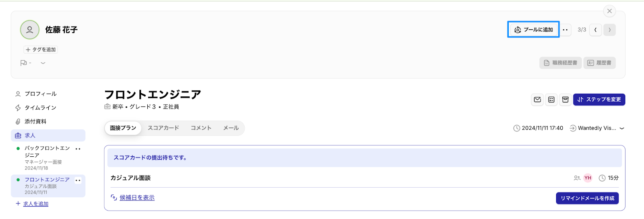The height and width of the screenshot is (219, 644).
Task: Open options for バックフロントエンジニア job
Action: click(78, 149)
